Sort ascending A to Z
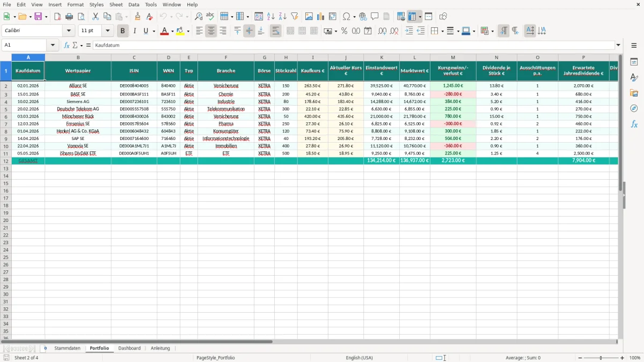 coord(271,17)
